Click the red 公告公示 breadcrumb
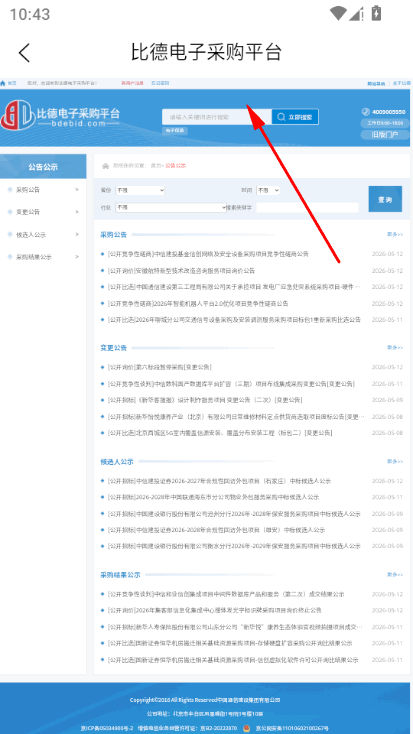 [x=176, y=166]
